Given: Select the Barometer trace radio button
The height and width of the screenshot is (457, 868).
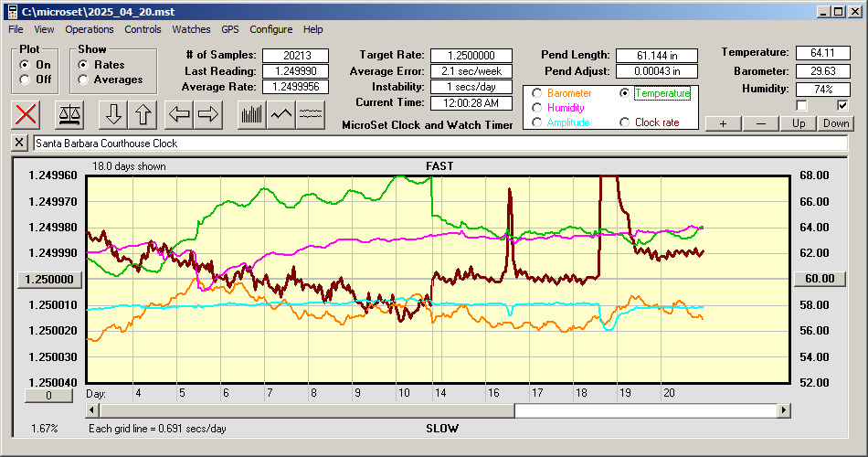Looking at the screenshot, I should (x=537, y=93).
